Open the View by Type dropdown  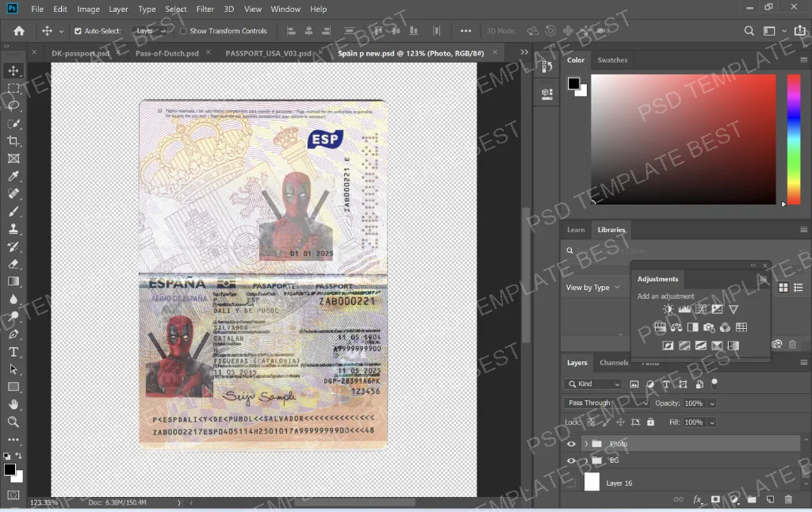click(593, 288)
